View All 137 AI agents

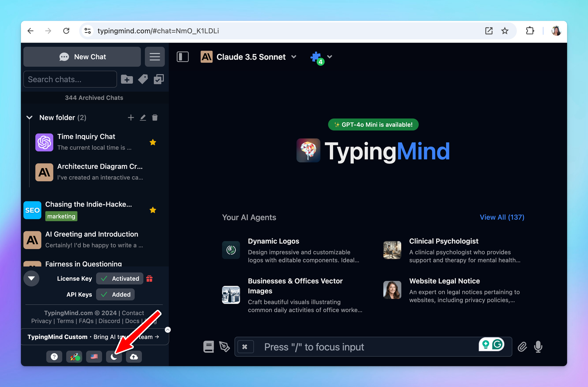tap(502, 217)
